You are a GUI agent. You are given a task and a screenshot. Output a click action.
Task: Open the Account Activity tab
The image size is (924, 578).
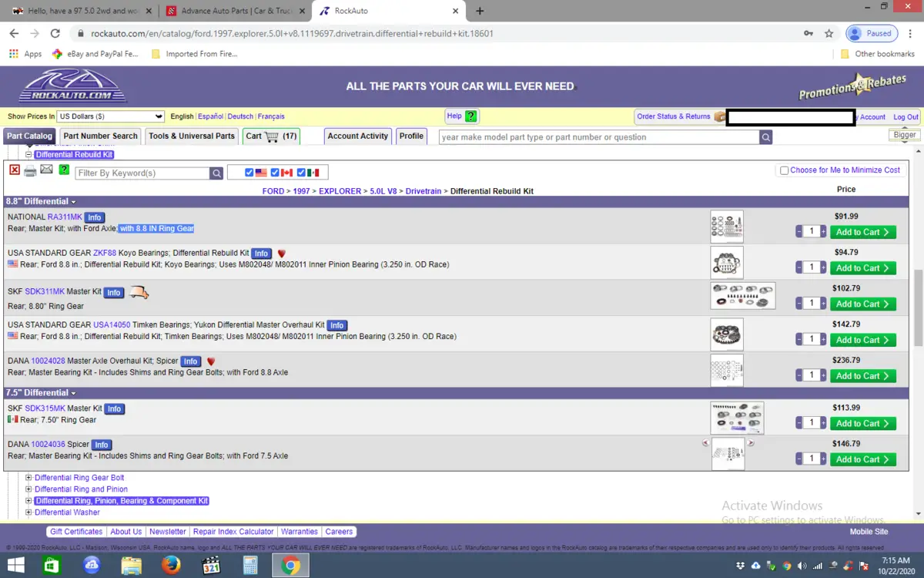pos(358,136)
